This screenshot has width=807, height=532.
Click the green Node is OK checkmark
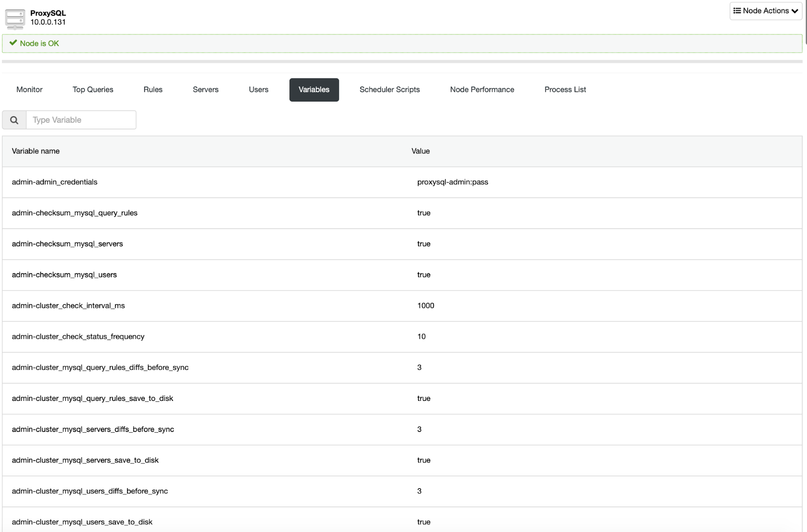click(13, 43)
